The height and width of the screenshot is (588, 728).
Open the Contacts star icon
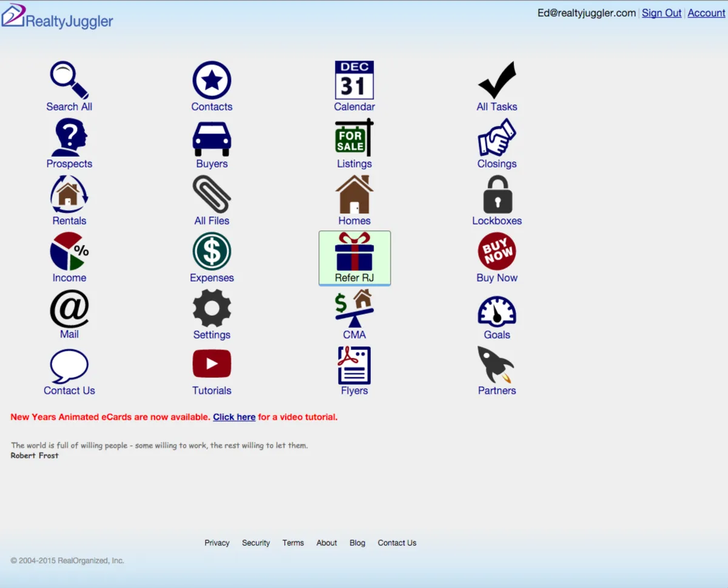[x=212, y=80]
